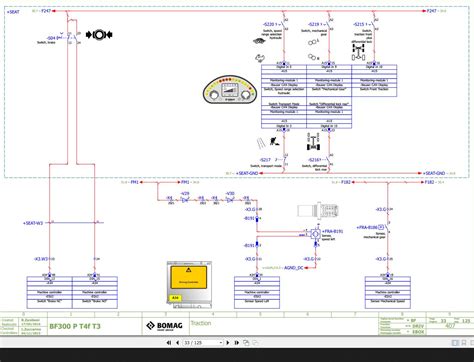Click the -V29 diode label
This screenshot has width=474, height=362.
(185, 194)
